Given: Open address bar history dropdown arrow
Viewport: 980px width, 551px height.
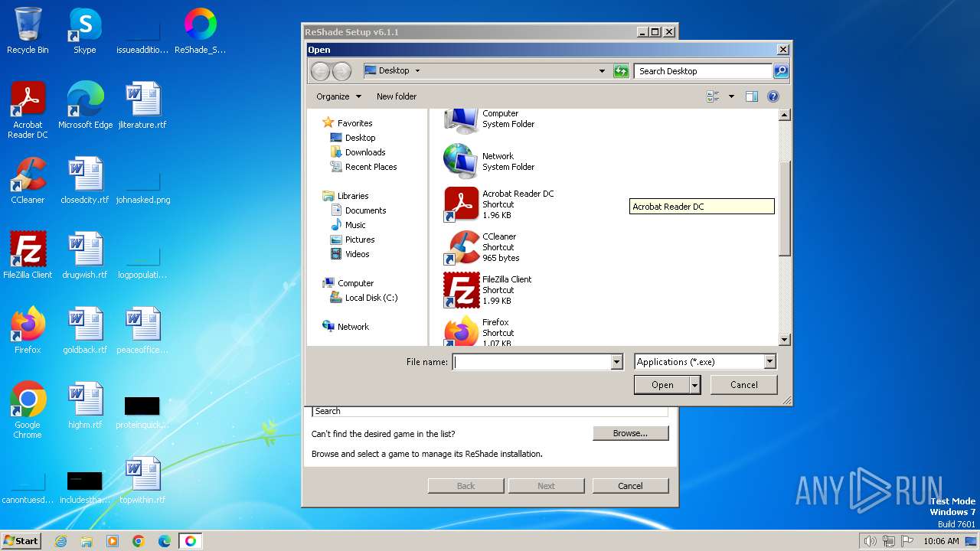Looking at the screenshot, I should (x=602, y=71).
